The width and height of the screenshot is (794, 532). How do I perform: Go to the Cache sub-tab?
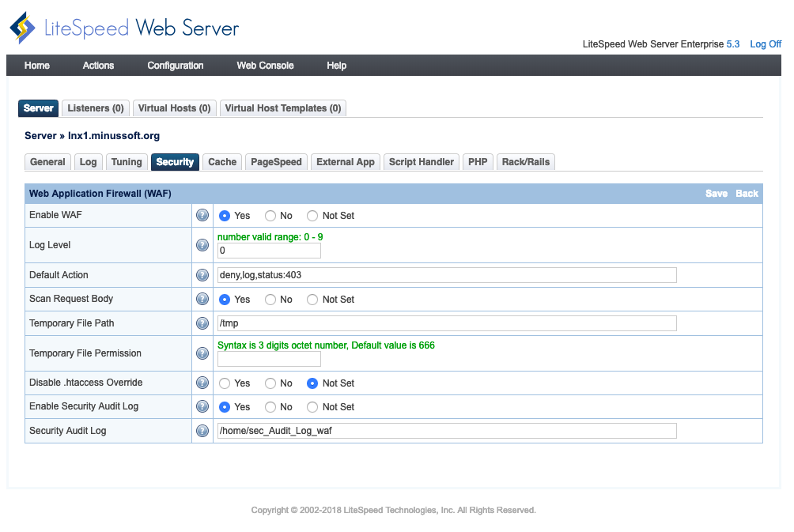222,162
